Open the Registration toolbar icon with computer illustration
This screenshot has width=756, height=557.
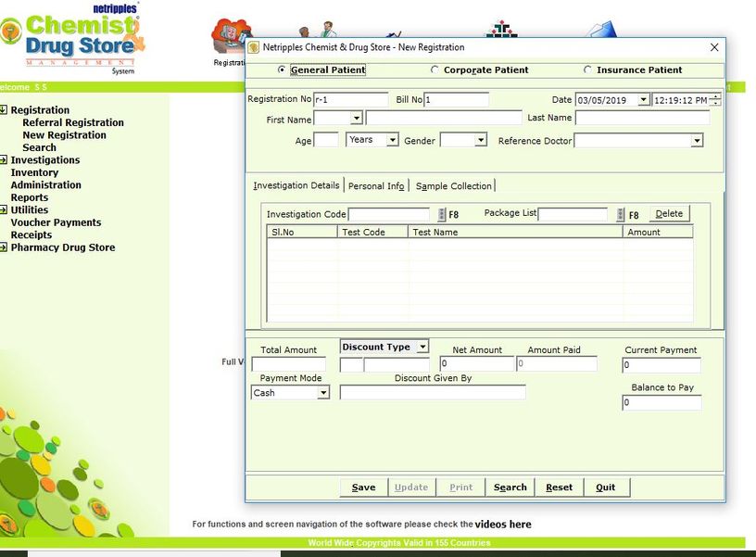pyautogui.click(x=231, y=37)
